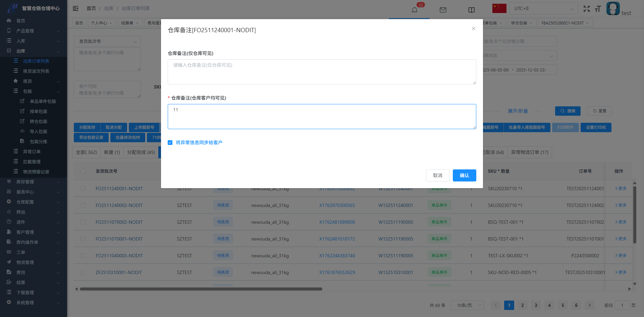Open the UTC+8 timezone dropdown
Screen dimensions: 644x317
click(x=543, y=8)
